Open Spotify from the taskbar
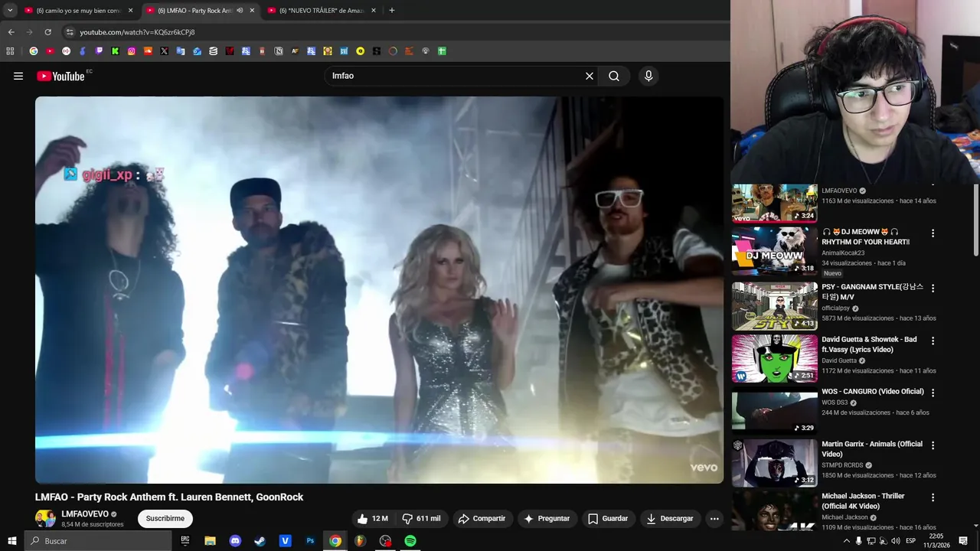Screen dimensions: 980x551 coord(410,541)
